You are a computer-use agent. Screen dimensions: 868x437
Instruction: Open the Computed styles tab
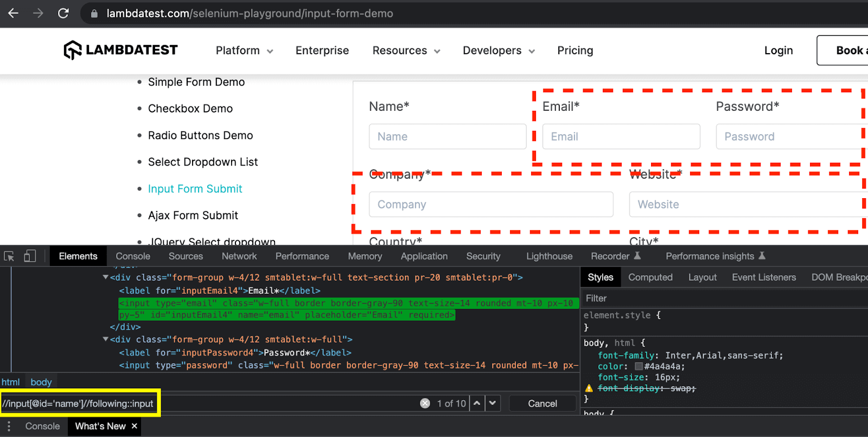(650, 277)
